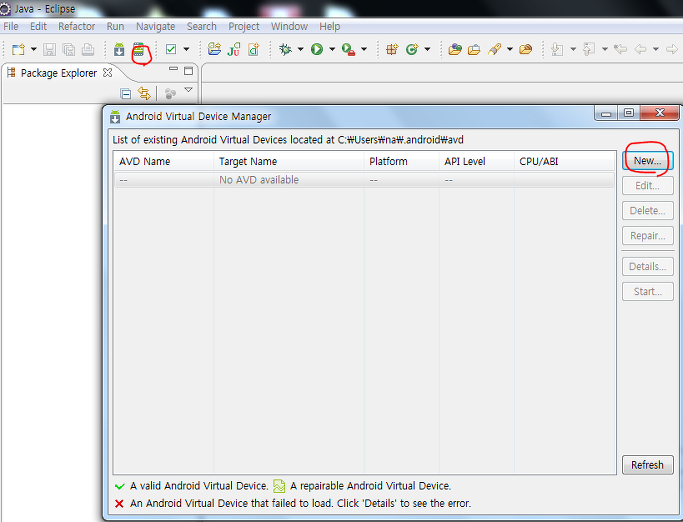Close the Package Explorer tab

(x=107, y=72)
